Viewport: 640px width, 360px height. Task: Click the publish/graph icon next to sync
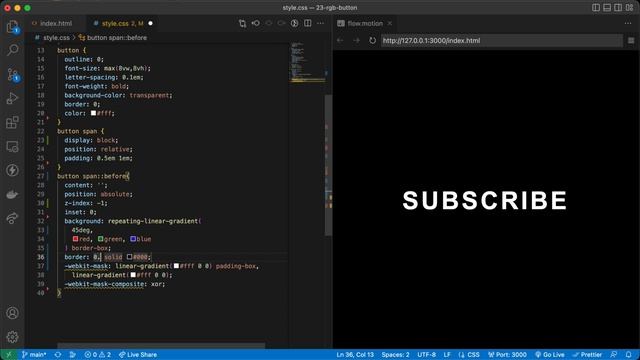click(73, 355)
